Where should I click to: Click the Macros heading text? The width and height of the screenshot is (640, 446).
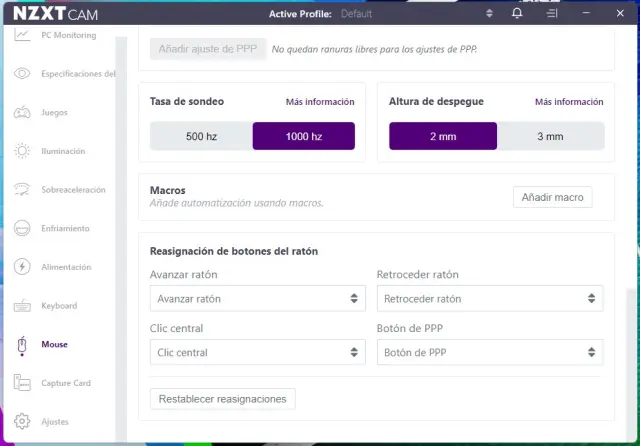point(168,190)
